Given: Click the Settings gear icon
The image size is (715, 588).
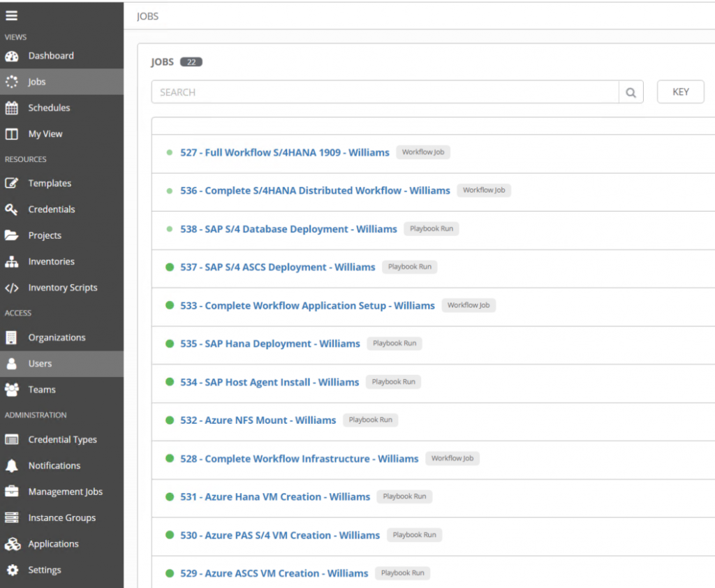Looking at the screenshot, I should click(13, 570).
